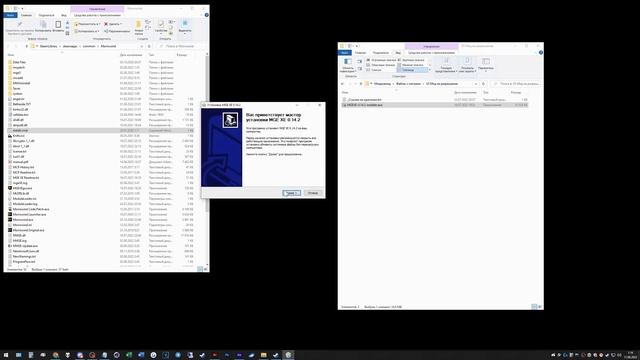Image resolution: width=640 pixels, height=360 pixels.
Task: Open the Вид tab in left Explorer
Action: [x=64, y=15]
